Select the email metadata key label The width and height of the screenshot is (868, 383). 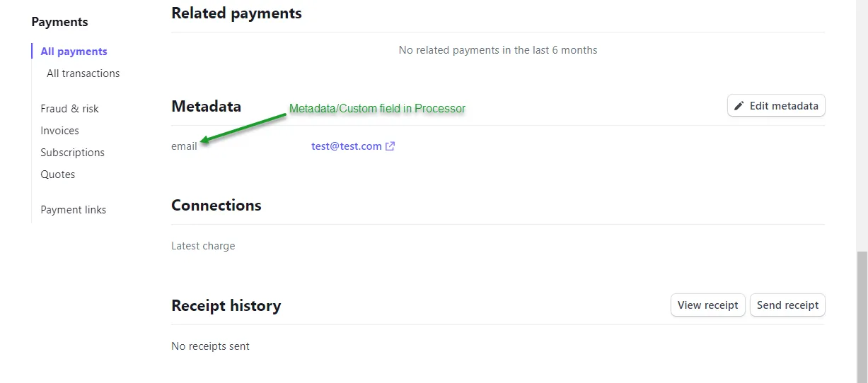(184, 146)
